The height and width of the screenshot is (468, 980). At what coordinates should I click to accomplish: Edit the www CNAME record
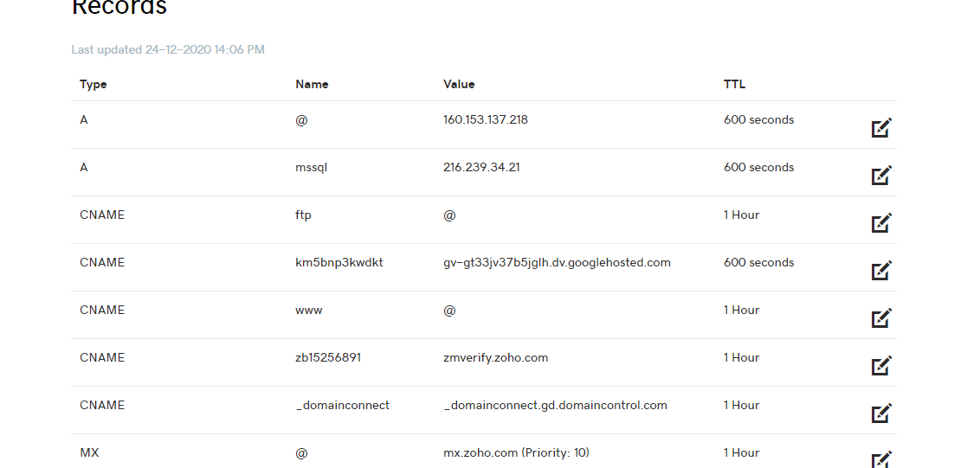coord(881,317)
